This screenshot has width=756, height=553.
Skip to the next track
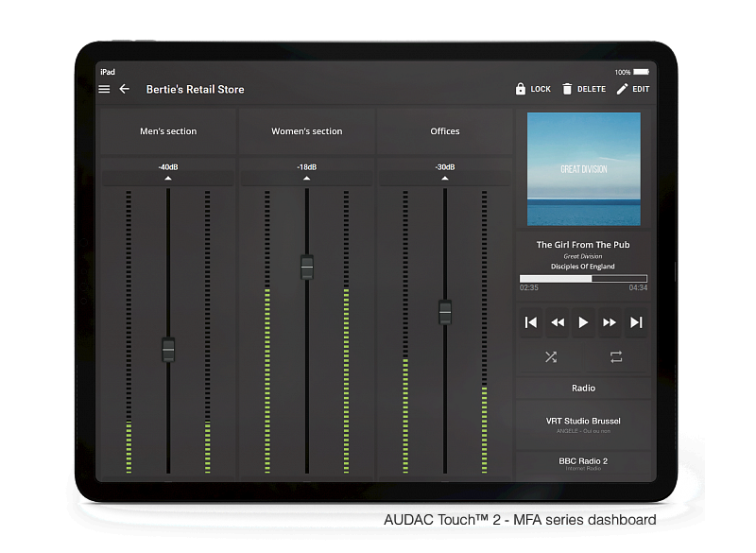(636, 322)
